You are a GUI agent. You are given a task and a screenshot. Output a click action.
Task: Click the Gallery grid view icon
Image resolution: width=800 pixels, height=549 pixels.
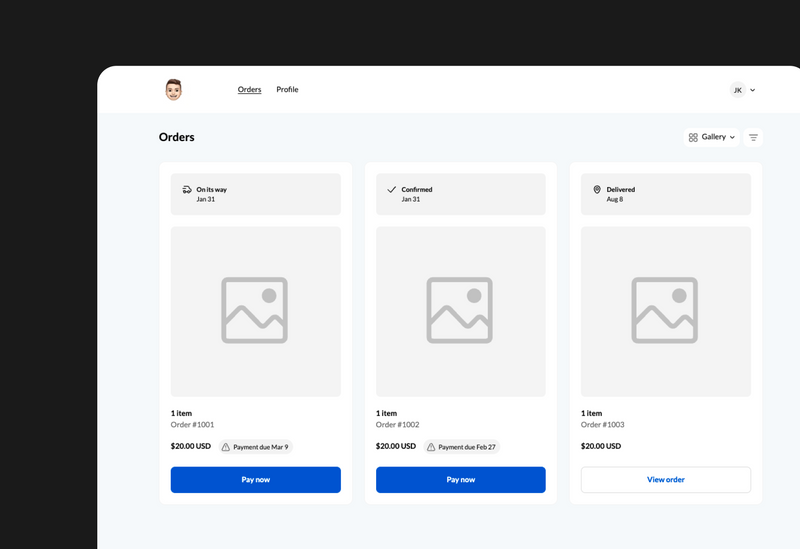point(693,137)
